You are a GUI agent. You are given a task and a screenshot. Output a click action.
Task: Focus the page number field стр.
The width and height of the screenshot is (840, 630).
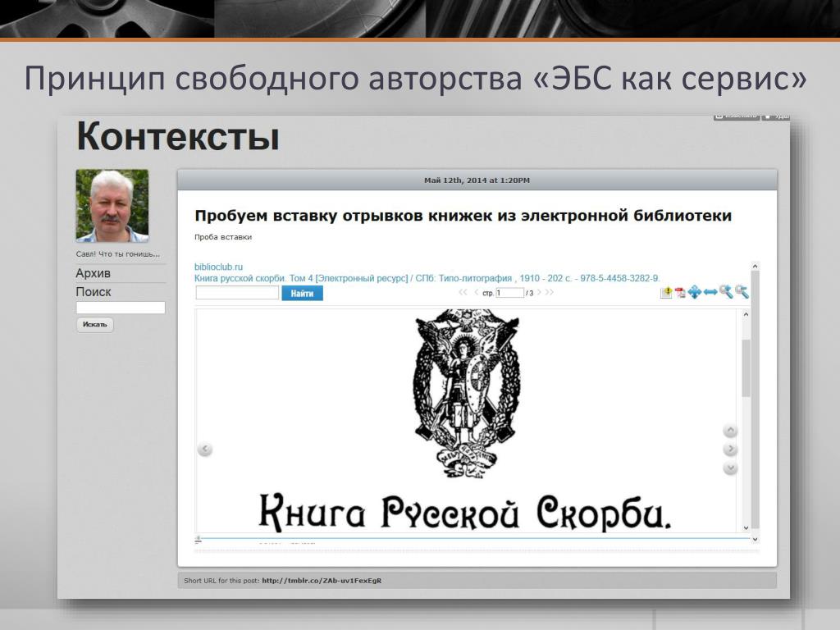point(509,293)
